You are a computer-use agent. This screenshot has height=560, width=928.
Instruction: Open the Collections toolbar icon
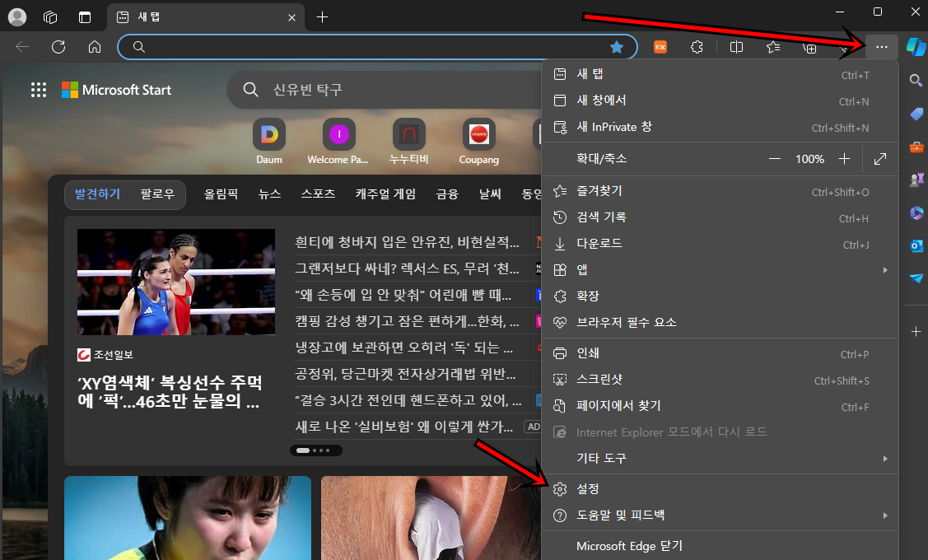click(x=809, y=48)
